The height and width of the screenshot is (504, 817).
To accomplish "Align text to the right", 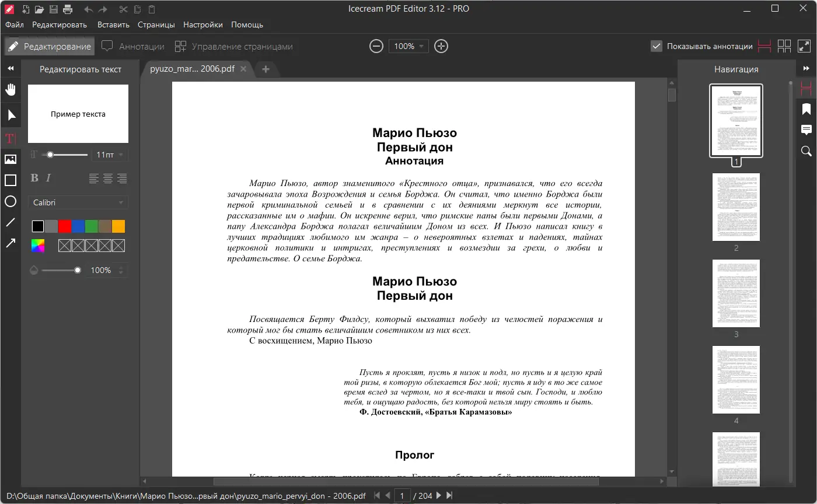I will [122, 178].
